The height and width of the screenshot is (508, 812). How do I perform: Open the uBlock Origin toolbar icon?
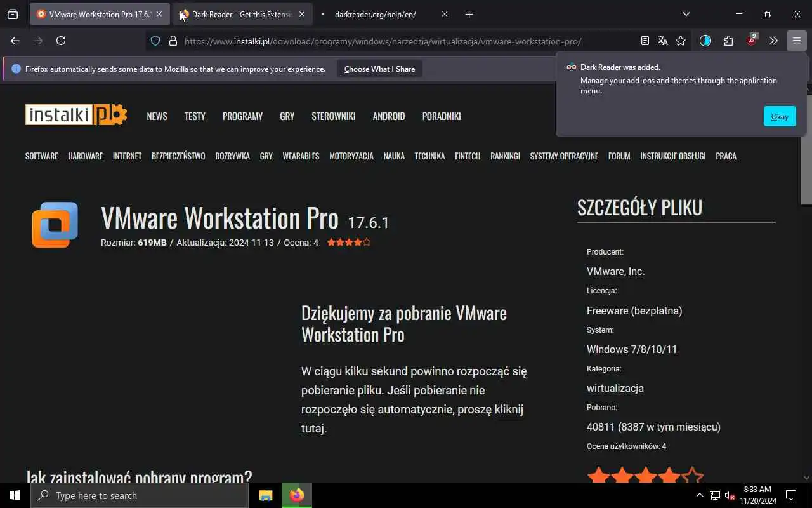751,39
